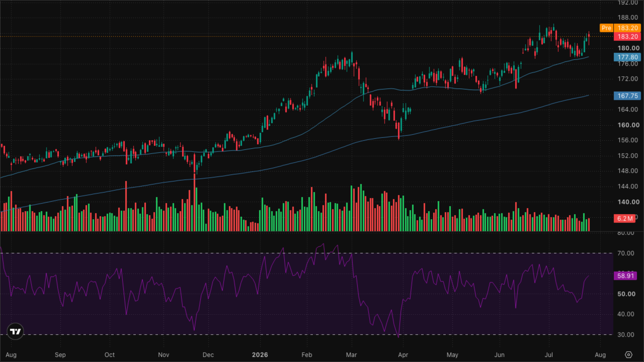This screenshot has width=644, height=362.
Task: Click the 160.00 price scale label
Action: (628, 125)
